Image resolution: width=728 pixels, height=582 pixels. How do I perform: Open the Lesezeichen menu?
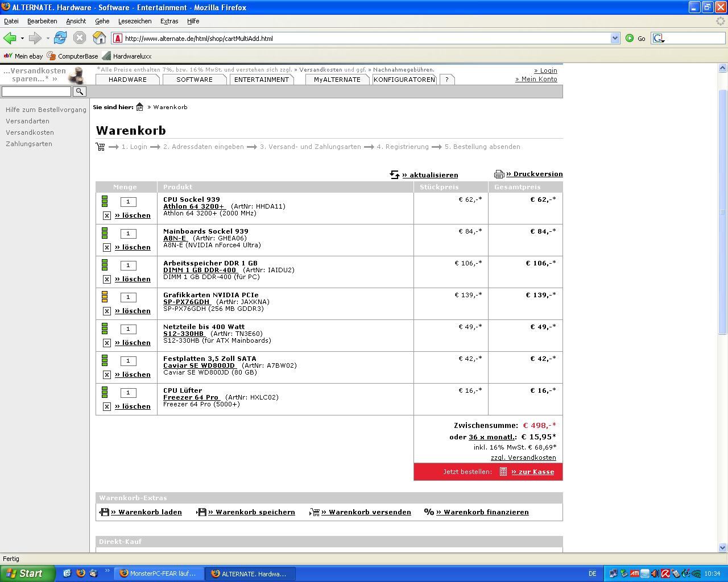click(x=135, y=21)
